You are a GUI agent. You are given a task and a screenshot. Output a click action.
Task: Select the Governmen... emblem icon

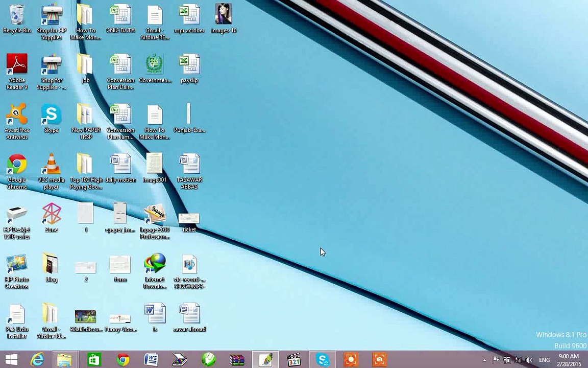155,68
